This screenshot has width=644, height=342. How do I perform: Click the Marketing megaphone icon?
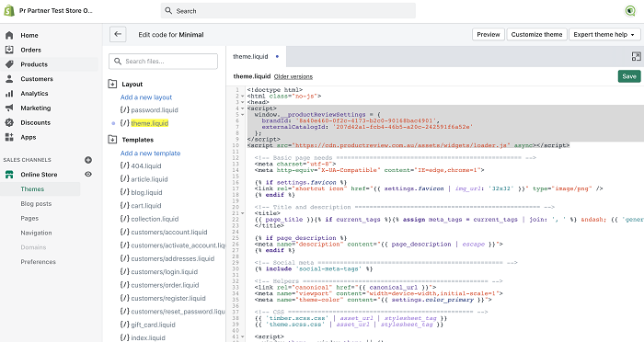(x=9, y=108)
